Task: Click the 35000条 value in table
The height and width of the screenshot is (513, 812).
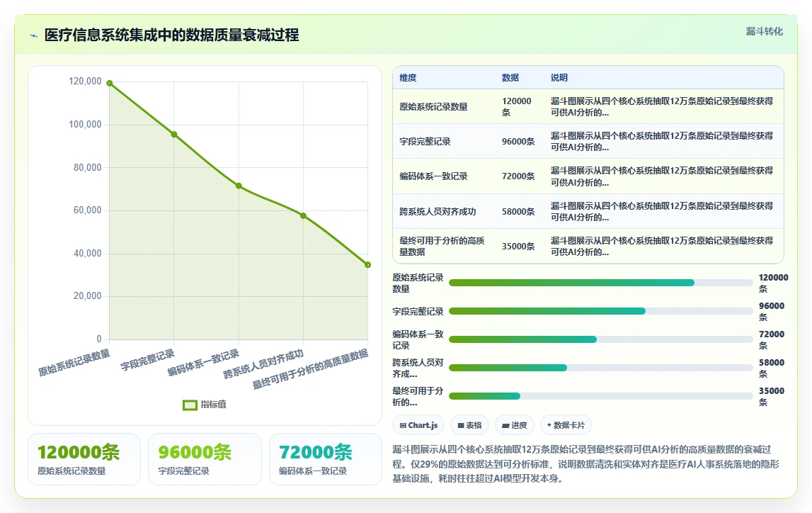Action: (518, 246)
